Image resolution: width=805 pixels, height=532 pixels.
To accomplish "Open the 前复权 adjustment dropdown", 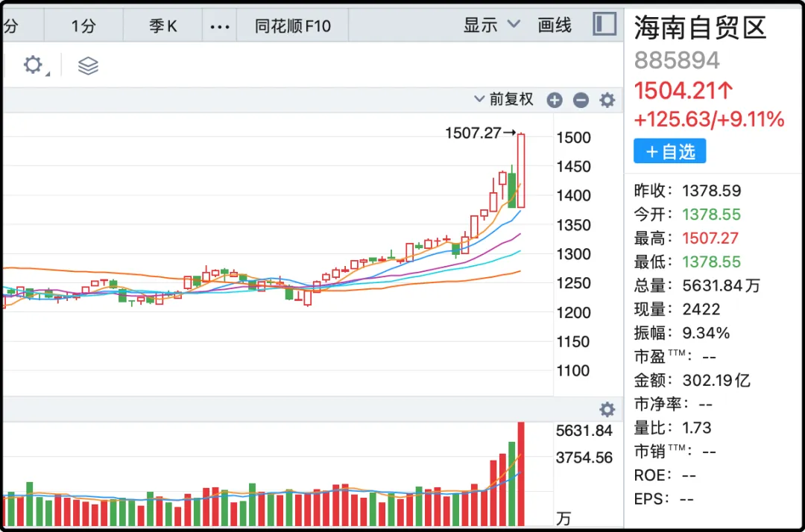I will pyautogui.click(x=504, y=99).
